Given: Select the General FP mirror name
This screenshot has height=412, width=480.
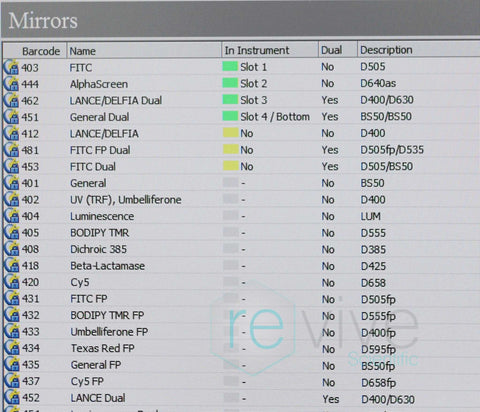Looking at the screenshot, I should tap(96, 365).
